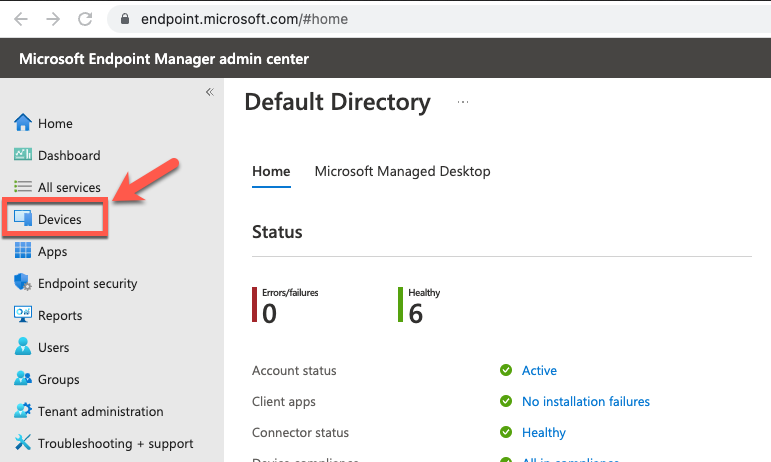This screenshot has height=462, width=771.
Task: Open the Home menu item label
Action: 55,123
